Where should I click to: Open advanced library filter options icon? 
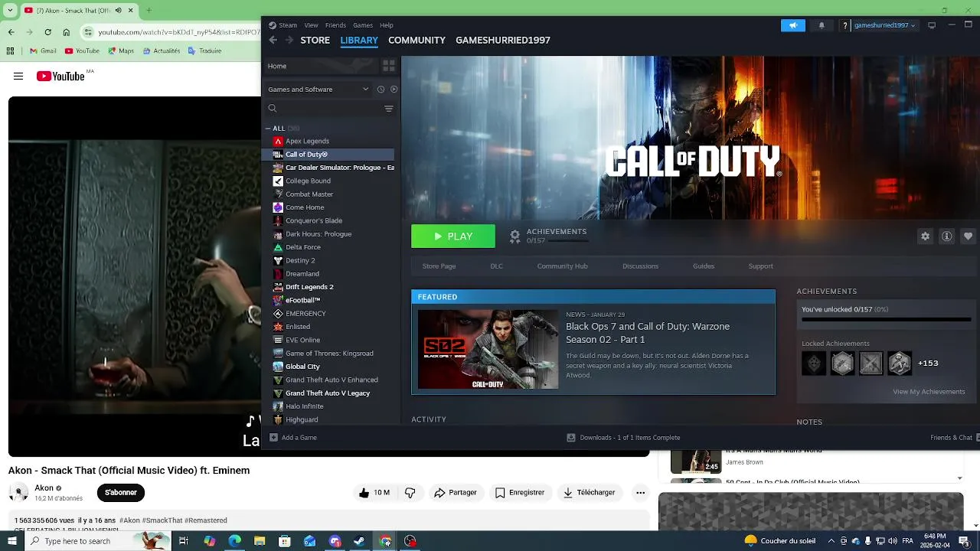pos(389,109)
